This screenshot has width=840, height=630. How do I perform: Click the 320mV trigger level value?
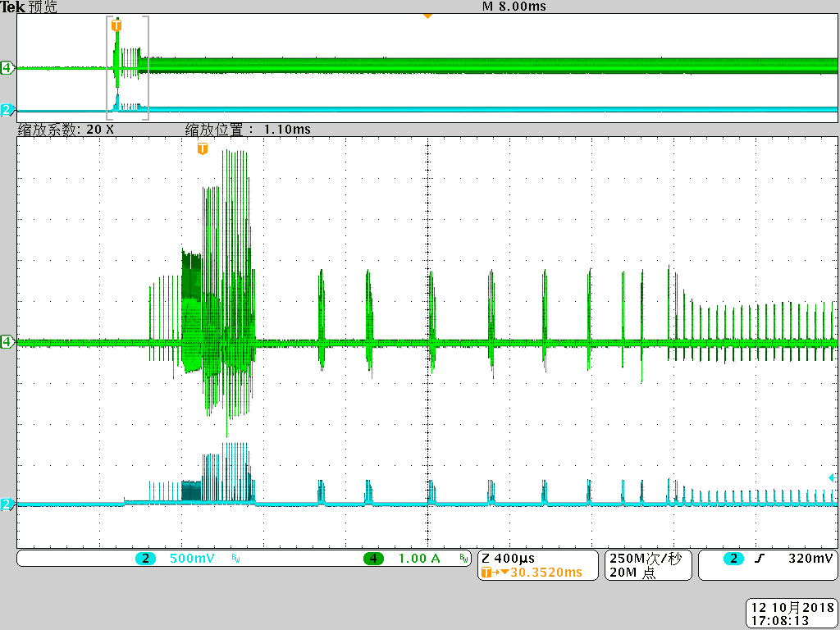point(810,559)
